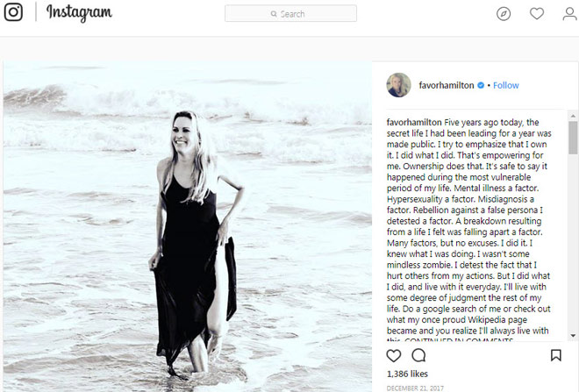Click the scrollbar track below the thumb
The image size is (579, 392).
572,263
